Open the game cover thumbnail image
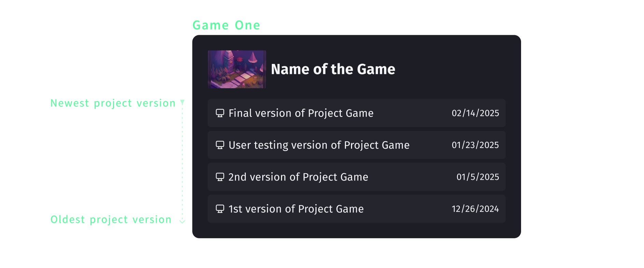The width and height of the screenshot is (644, 268). pos(237,69)
